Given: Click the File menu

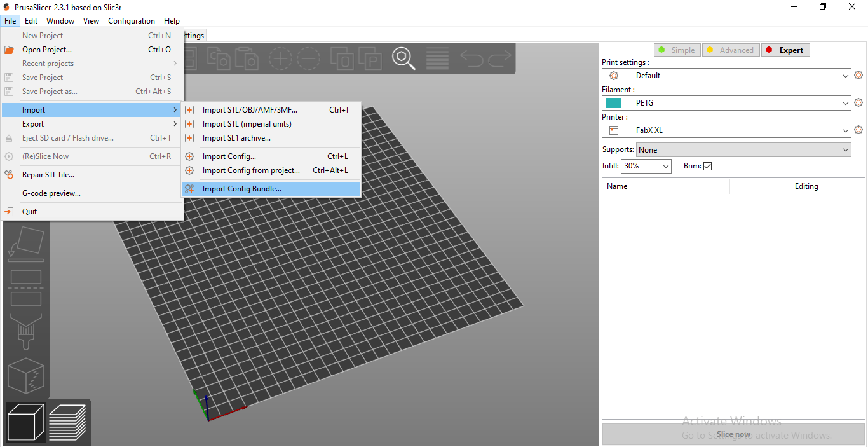Looking at the screenshot, I should (x=10, y=21).
